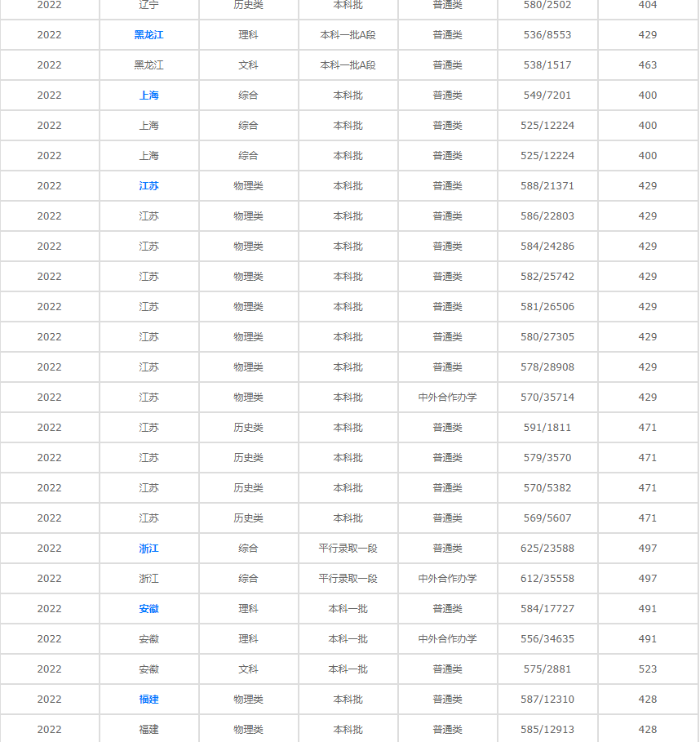Viewport: 700px width, 742px height.
Task: Click 物理类 in the 588/21371 row
Action: tap(248, 186)
